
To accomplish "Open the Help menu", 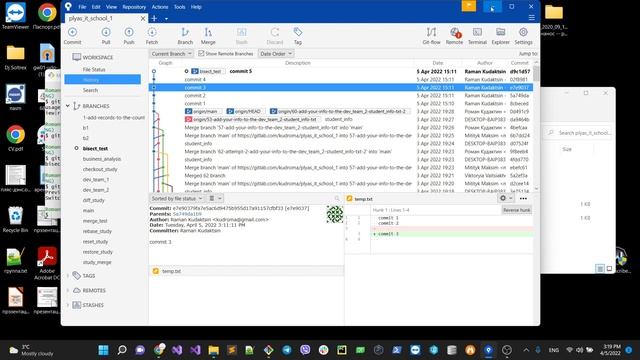I will (196, 7).
